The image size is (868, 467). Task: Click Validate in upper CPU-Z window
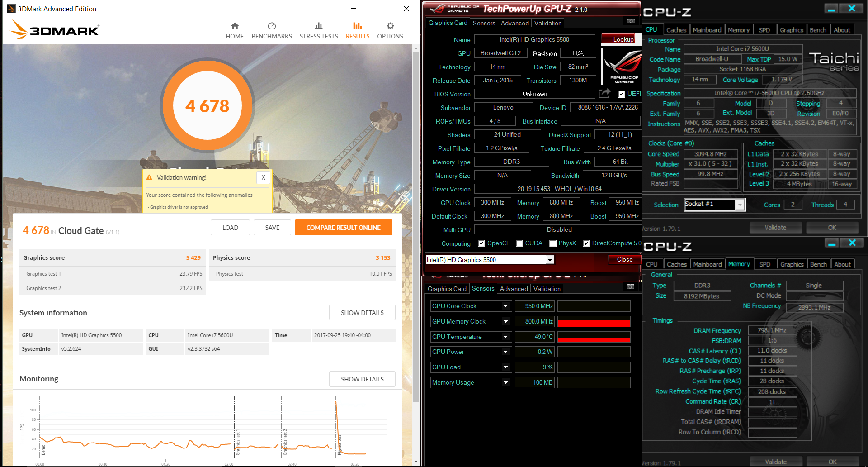pyautogui.click(x=775, y=228)
